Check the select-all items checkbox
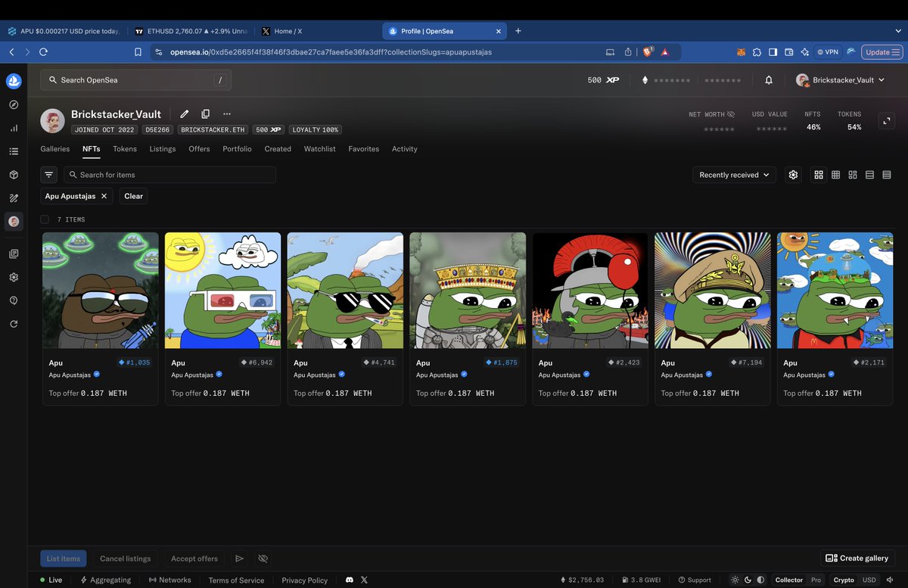908x588 pixels. click(45, 219)
